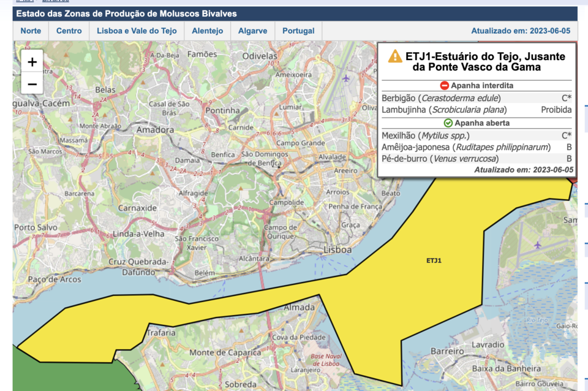Click the green Apanha aberta checkmark icon

coord(448,123)
